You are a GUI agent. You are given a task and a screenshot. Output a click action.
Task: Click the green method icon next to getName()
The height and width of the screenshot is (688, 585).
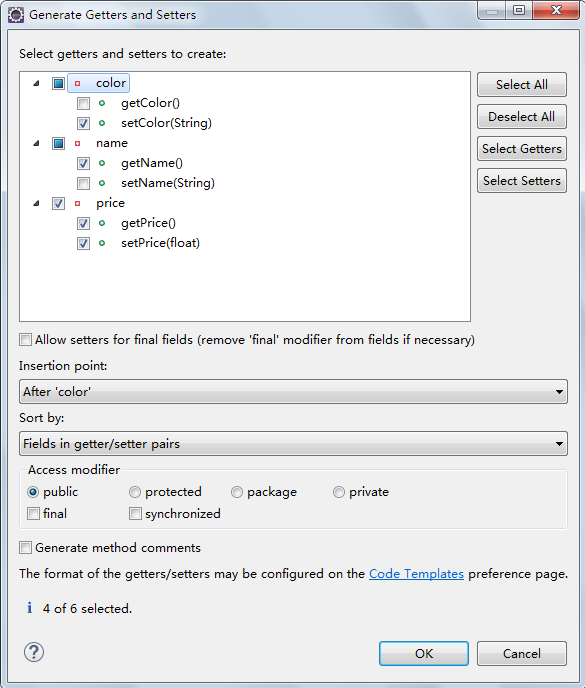click(102, 163)
